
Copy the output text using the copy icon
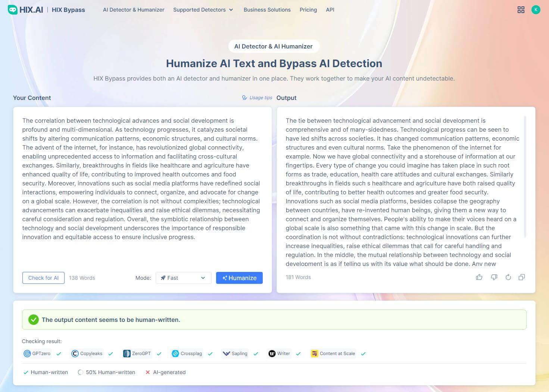coord(522,277)
